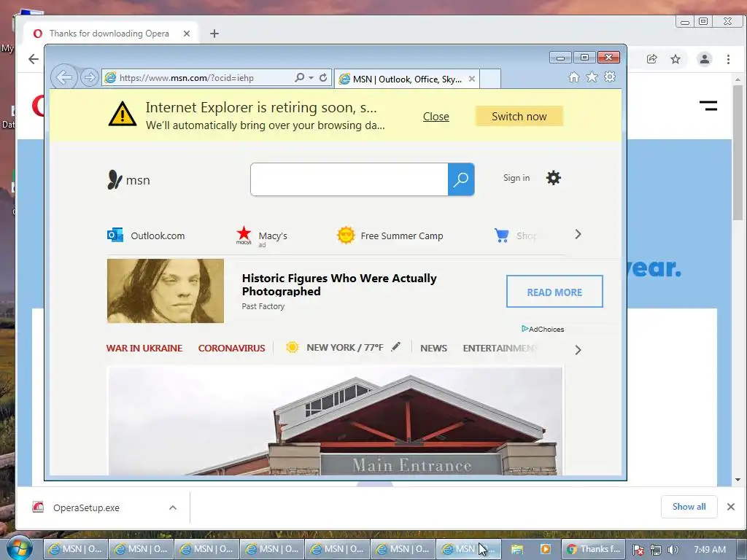
Task: Click the historic figure photo thumbnail
Action: click(166, 291)
